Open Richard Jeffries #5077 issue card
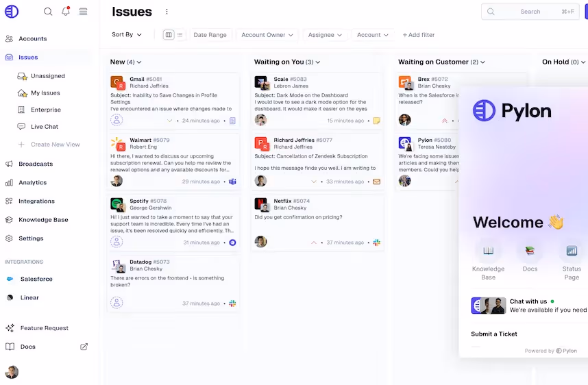Screen dimensions: 588x385 pos(317,161)
